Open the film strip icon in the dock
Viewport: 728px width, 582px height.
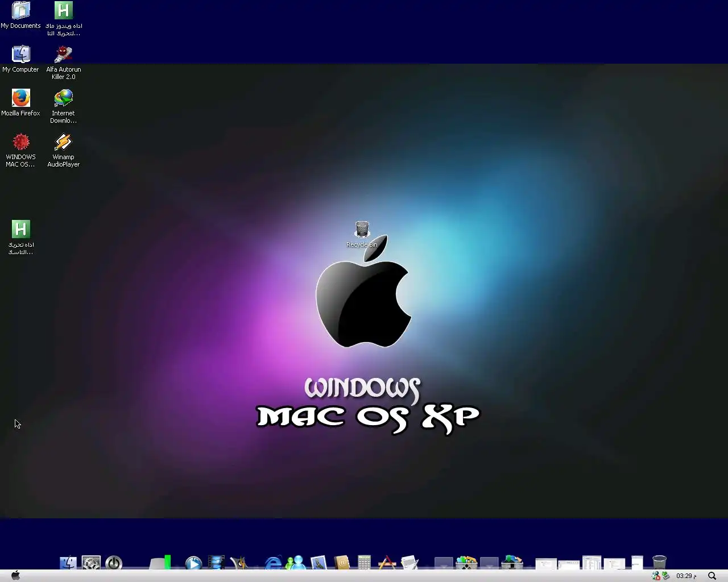216,563
